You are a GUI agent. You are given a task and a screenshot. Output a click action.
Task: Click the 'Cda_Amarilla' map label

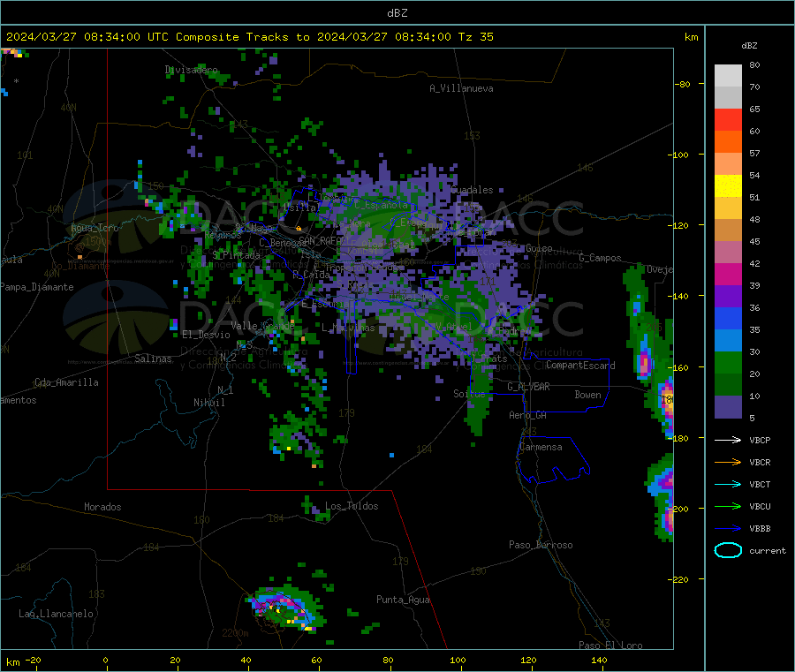(x=66, y=382)
